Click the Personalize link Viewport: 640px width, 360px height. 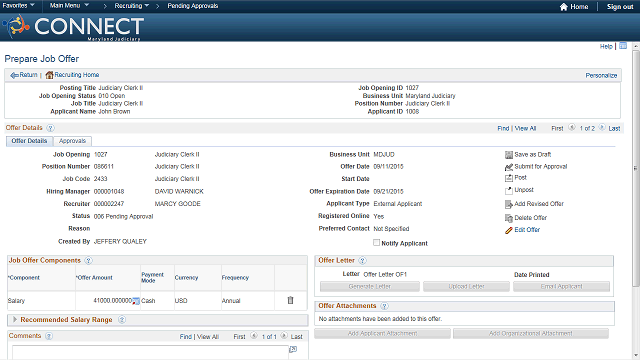pyautogui.click(x=601, y=76)
